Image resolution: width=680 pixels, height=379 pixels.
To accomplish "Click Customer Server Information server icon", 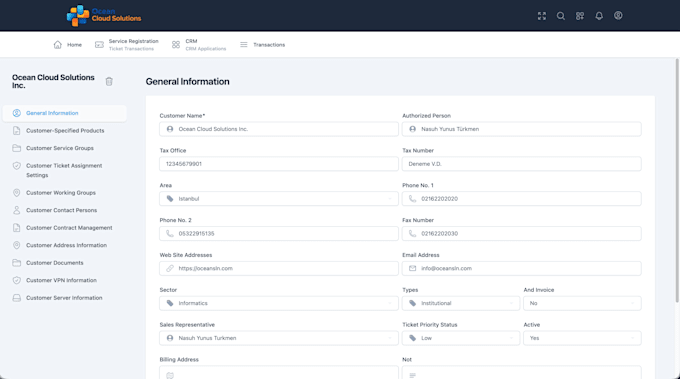I will click(x=16, y=298).
